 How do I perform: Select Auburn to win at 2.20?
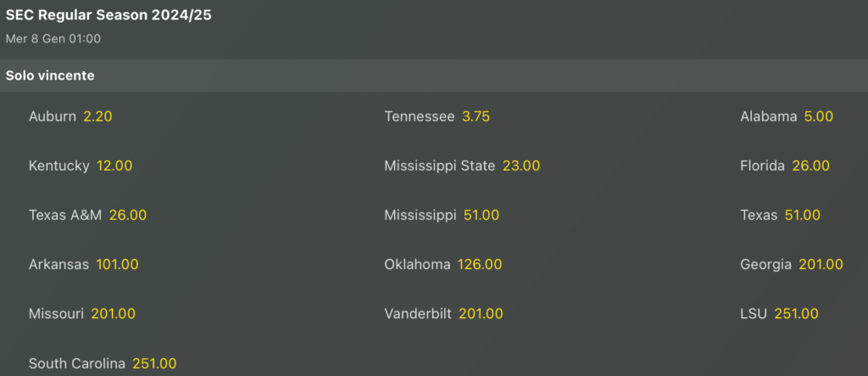(x=97, y=116)
